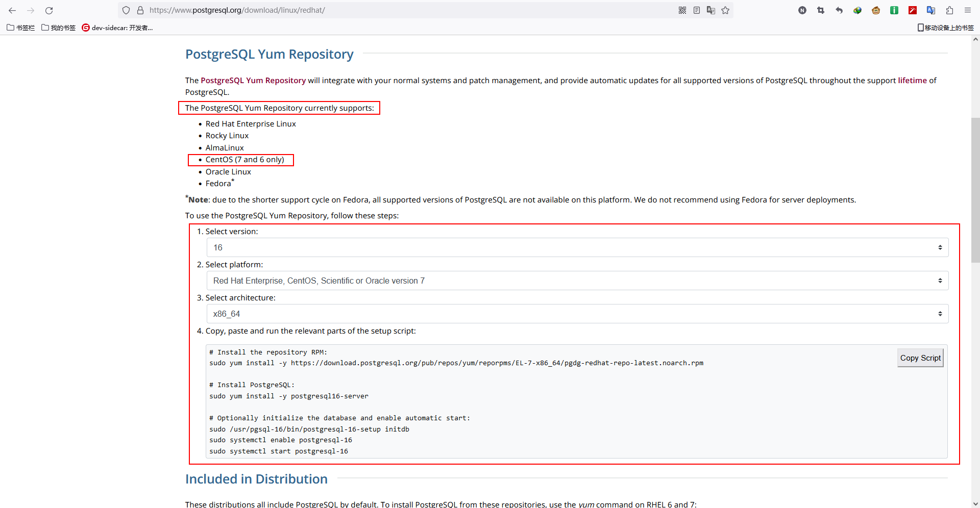Screen dimensions: 980x508
Task: Click the postgresql-16-setup initdb command line
Action: pyautogui.click(x=309, y=429)
